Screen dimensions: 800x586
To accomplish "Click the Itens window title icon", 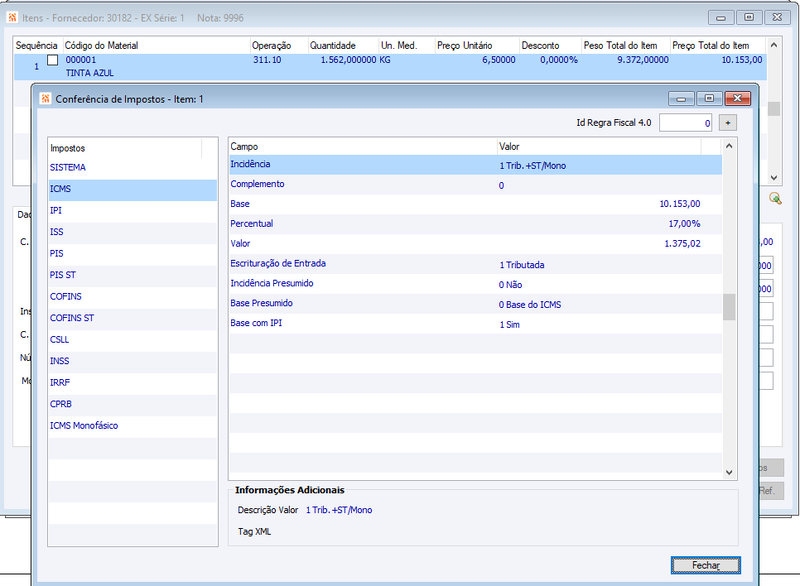I will [x=12, y=18].
